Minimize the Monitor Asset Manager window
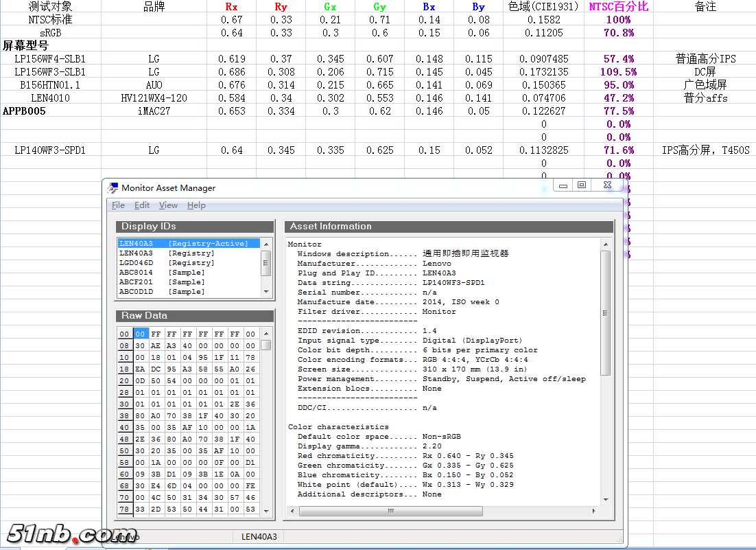Image resolution: width=756 pixels, height=550 pixels. pyautogui.click(x=563, y=185)
